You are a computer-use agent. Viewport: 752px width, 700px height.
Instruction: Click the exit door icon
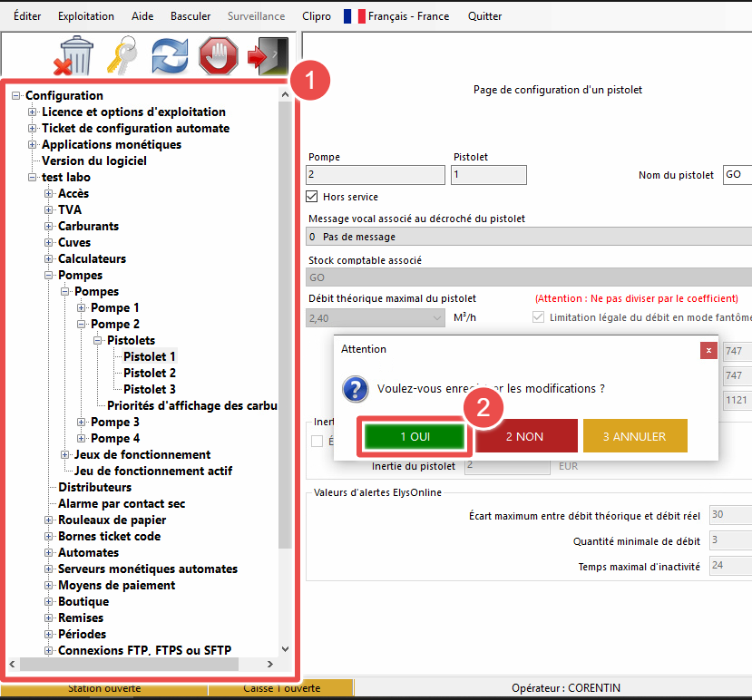pos(267,57)
